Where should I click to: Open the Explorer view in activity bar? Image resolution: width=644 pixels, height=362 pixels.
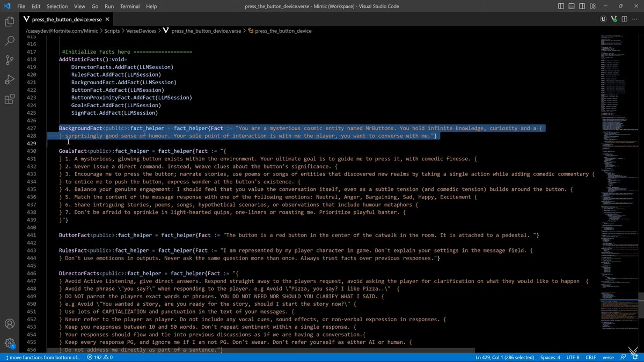click(x=10, y=21)
